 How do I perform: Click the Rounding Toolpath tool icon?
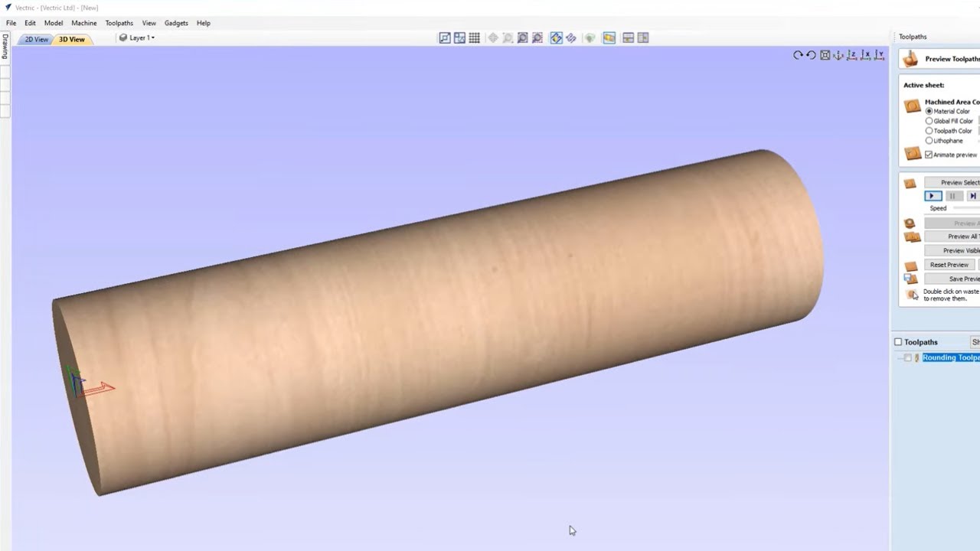pos(917,358)
